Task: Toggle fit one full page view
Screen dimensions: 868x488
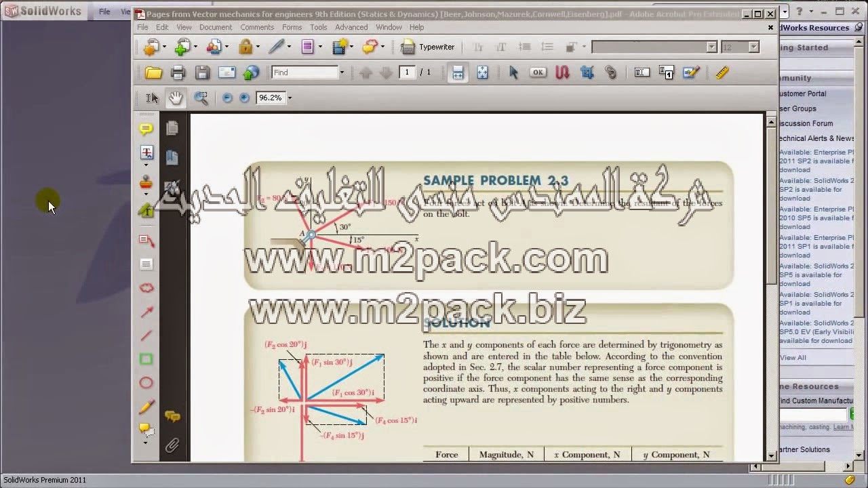Action: [x=482, y=73]
